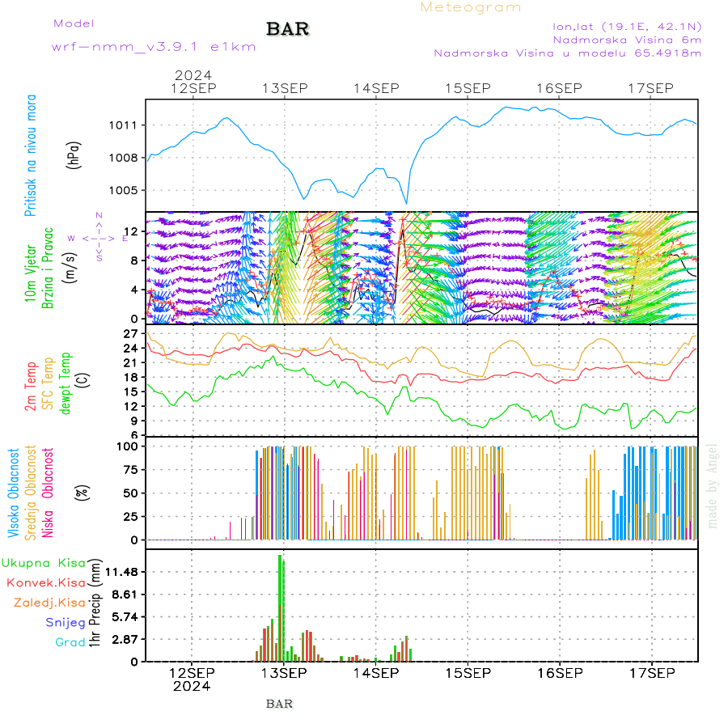728x728 pixels.
Task: Click the "27" temperature axis value
Action: (x=130, y=334)
